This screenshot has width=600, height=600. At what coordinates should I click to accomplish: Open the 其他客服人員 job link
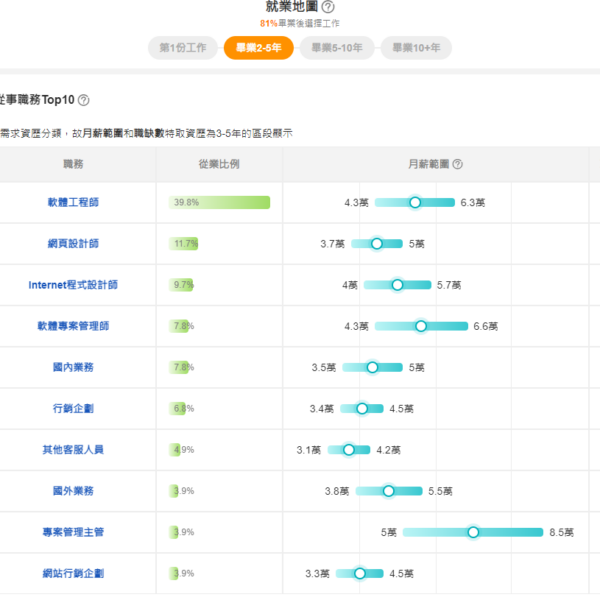point(73,450)
